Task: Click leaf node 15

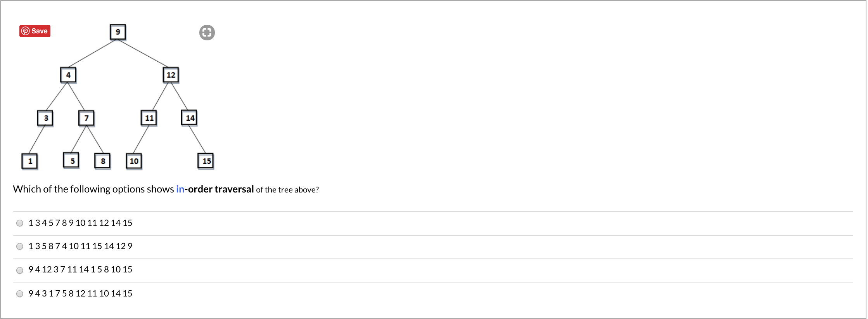Action: click(206, 161)
